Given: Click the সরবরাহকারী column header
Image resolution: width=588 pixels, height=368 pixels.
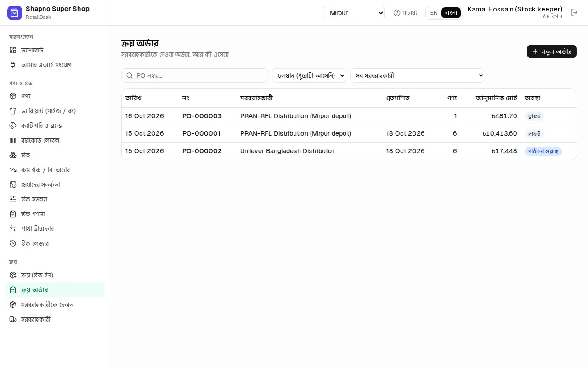Looking at the screenshot, I should [257, 98].
